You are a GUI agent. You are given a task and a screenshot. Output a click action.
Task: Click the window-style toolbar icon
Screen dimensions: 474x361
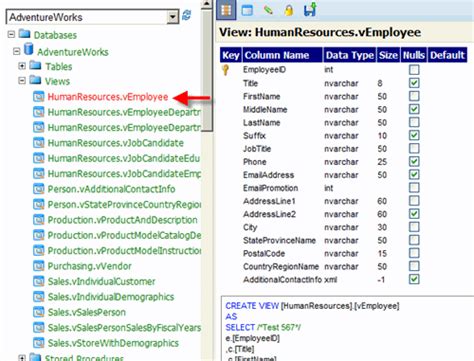tap(247, 10)
